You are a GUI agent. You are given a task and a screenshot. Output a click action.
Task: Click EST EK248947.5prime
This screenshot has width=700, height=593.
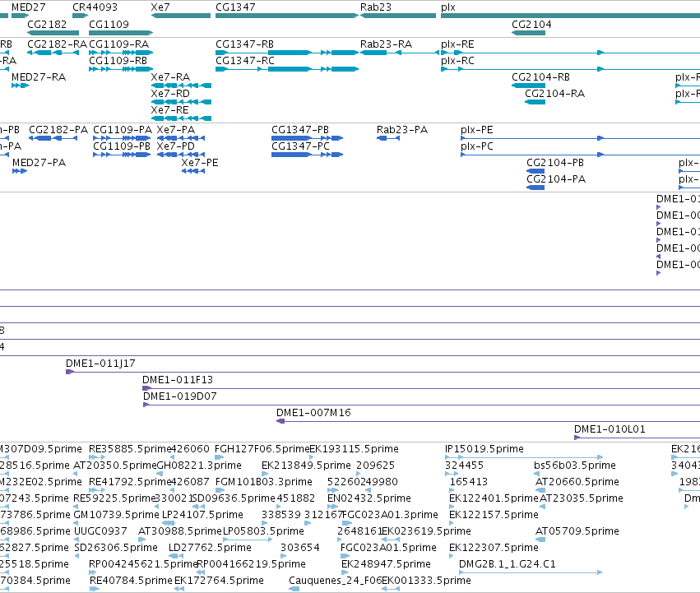tap(345, 572)
